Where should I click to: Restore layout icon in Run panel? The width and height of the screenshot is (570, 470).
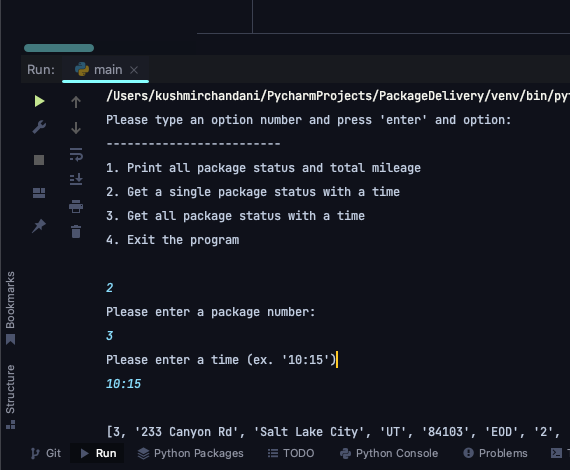click(39, 193)
